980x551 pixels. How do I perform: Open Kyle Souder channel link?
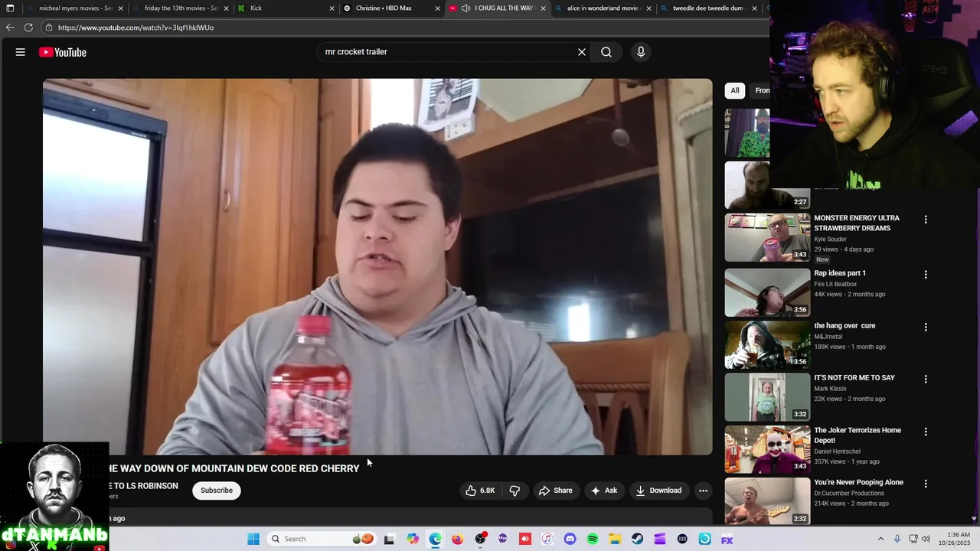pyautogui.click(x=830, y=240)
